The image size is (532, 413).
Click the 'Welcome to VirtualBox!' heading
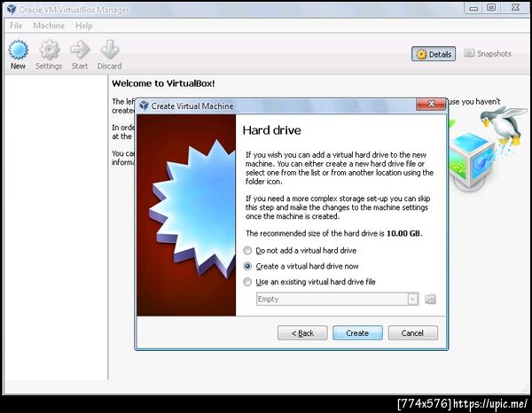tap(163, 83)
